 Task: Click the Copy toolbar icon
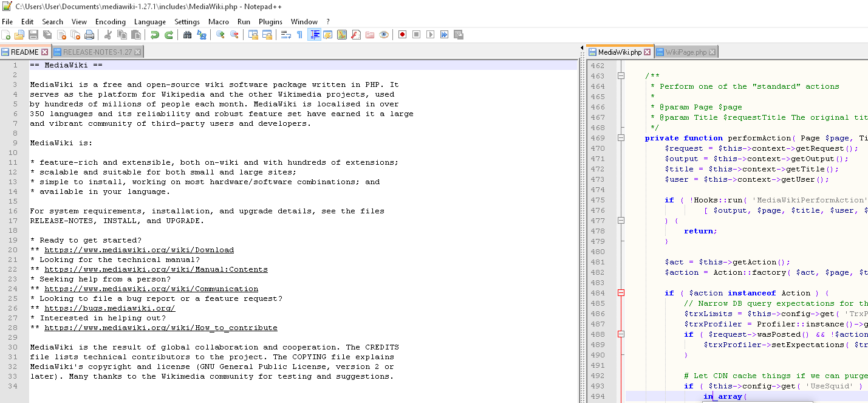[121, 35]
